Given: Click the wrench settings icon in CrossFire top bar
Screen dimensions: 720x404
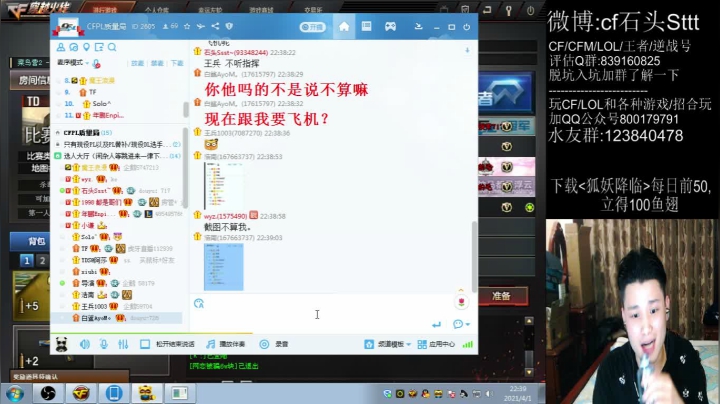Looking at the screenshot, I should coord(508,10).
